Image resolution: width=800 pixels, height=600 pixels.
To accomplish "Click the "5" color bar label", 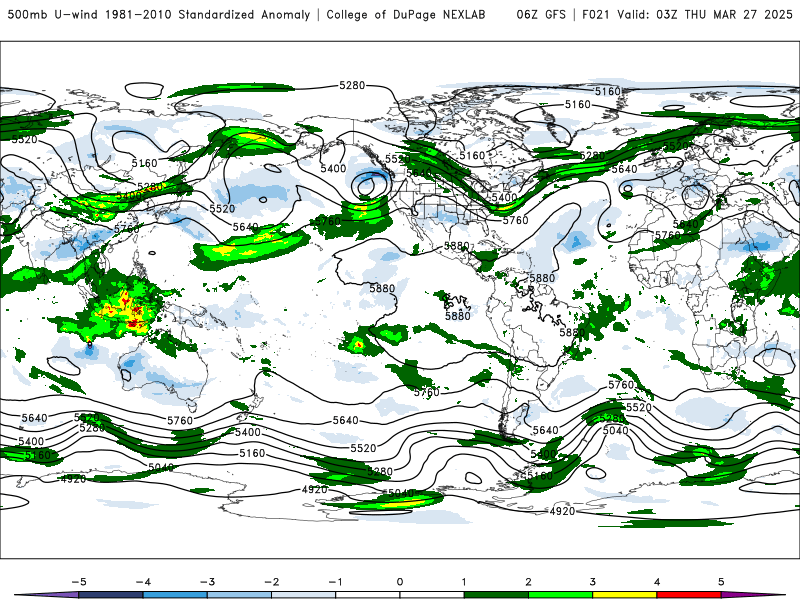I will tap(721, 582).
